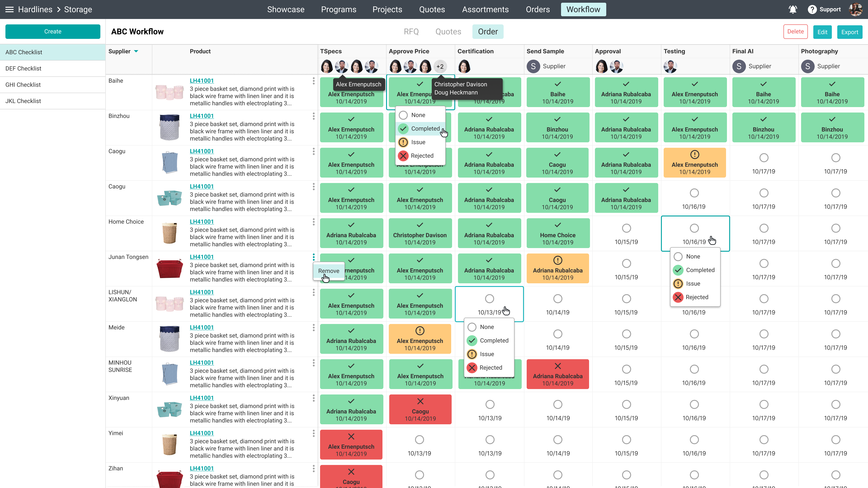Open Yimei Approve Price status selector
This screenshot has height=488, width=868.
pos(419,439)
